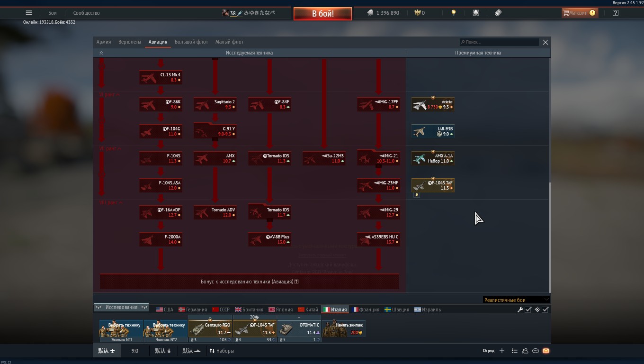Open the Наборы presets button
The image size is (644, 364).
222,351
